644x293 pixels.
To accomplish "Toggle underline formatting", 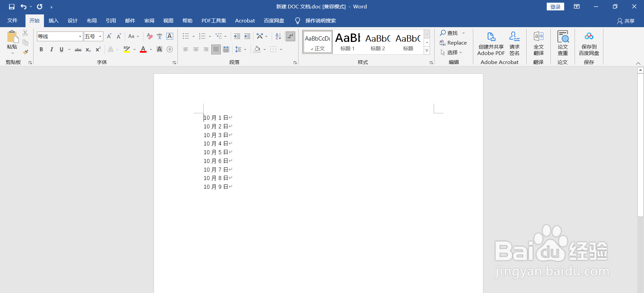I will 61,50.
